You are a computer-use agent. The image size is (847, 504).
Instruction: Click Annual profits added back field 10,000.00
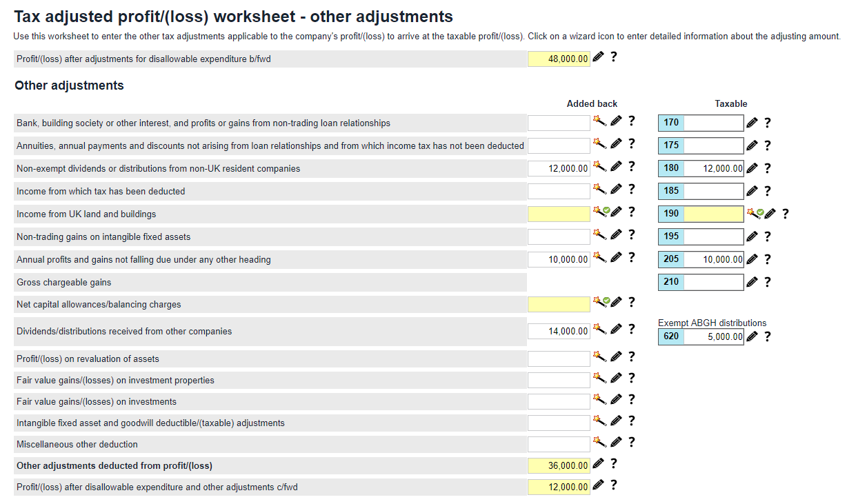click(559, 259)
